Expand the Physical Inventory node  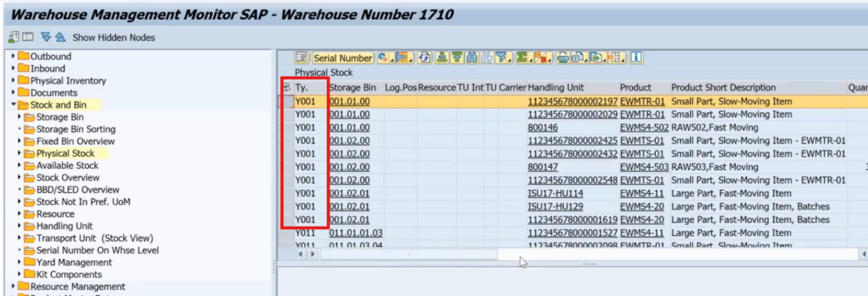(x=13, y=81)
